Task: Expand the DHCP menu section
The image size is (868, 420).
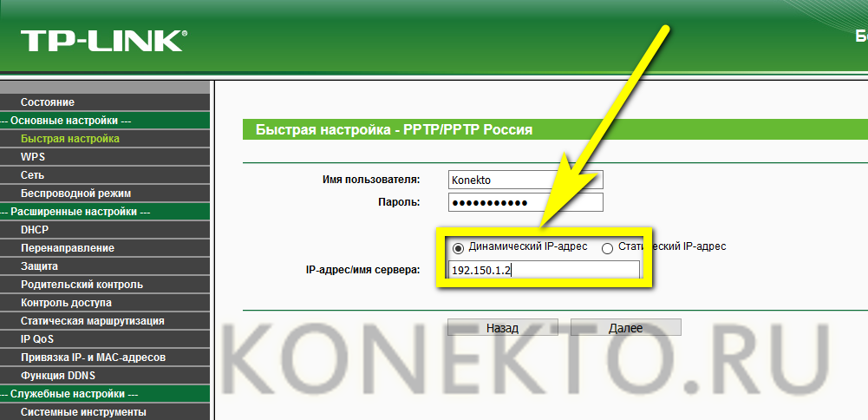Action: (105, 229)
